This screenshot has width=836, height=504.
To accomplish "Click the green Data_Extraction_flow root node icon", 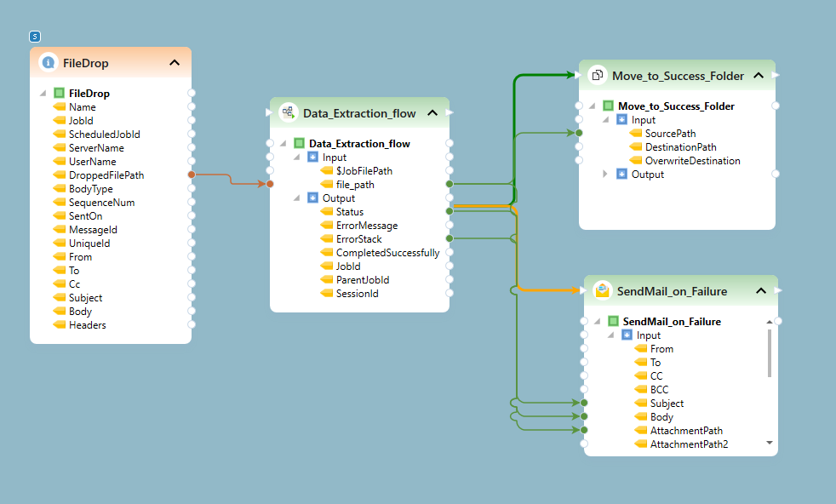I will coord(299,143).
